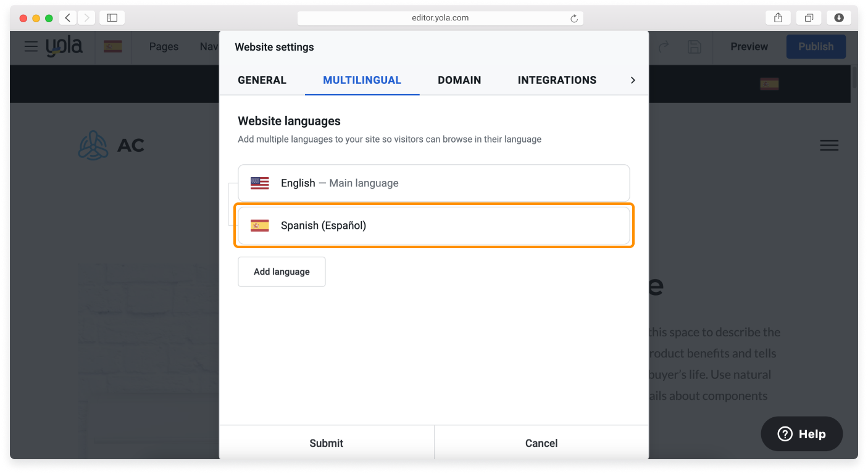The width and height of the screenshot is (868, 474).
Task: Submit the website language settings
Action: click(327, 443)
